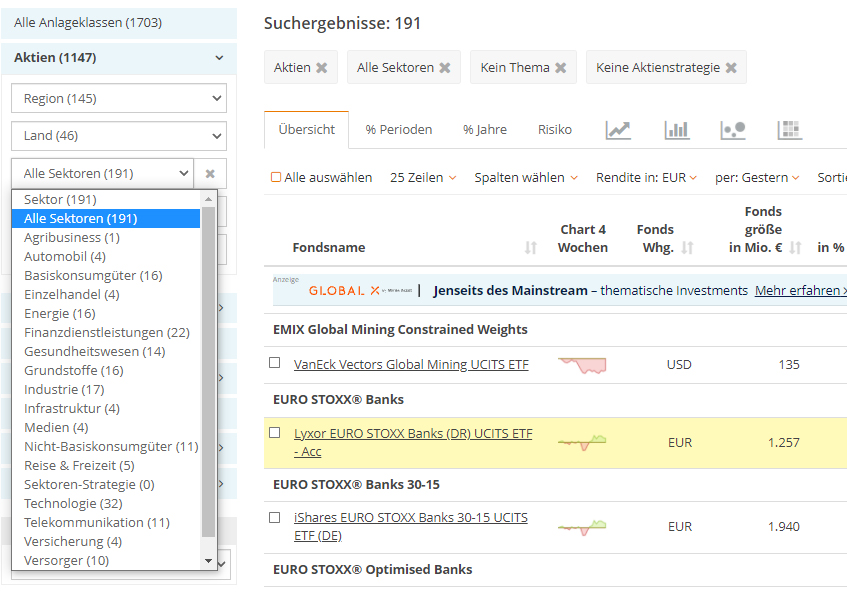Image resolution: width=847 pixels, height=593 pixels.
Task: Switch to the % Jahre tab
Action: click(485, 130)
